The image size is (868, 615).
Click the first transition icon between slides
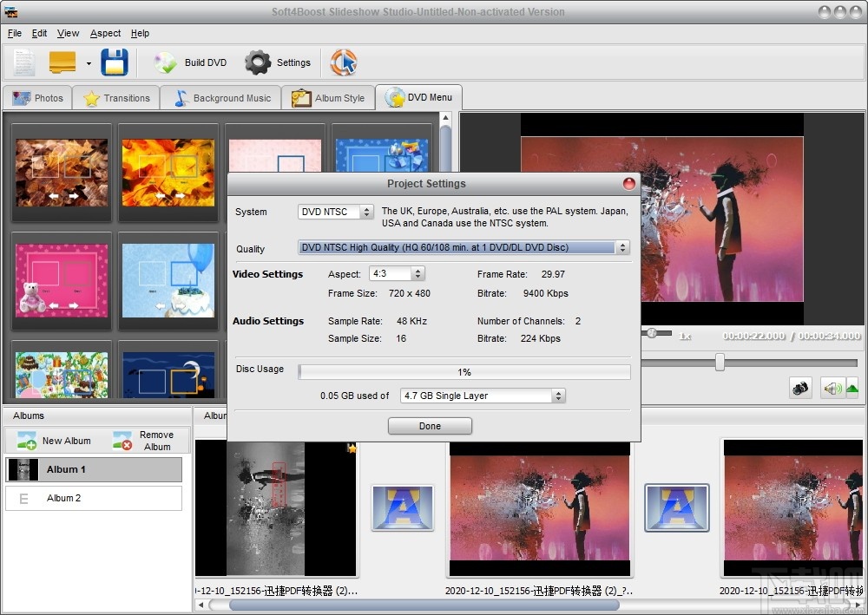pyautogui.click(x=403, y=507)
